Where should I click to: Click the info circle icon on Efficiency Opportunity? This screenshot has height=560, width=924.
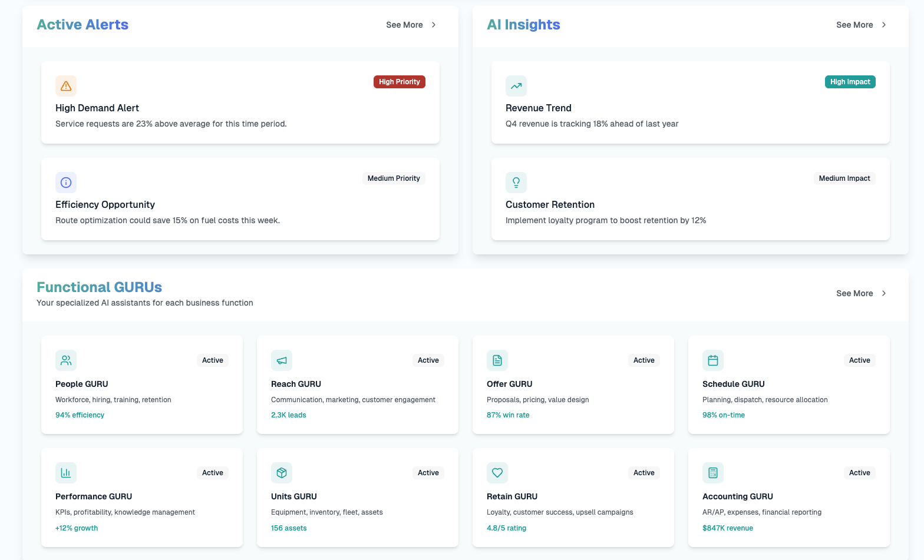click(66, 183)
